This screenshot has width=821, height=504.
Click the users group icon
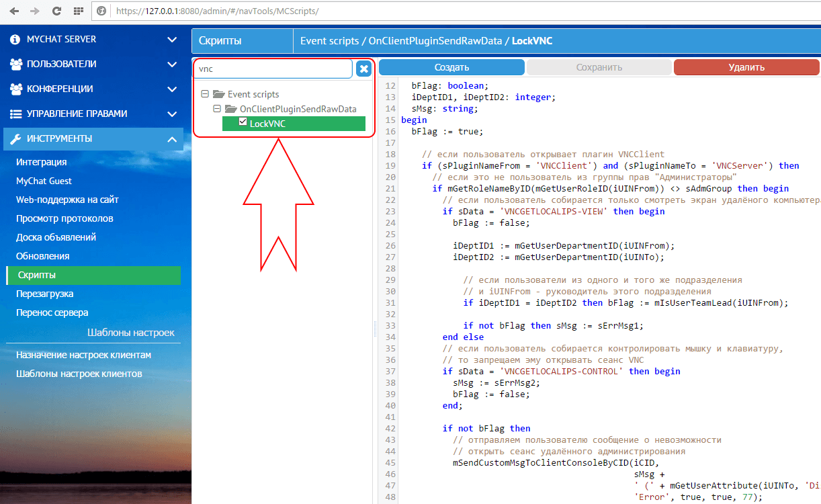click(15, 65)
